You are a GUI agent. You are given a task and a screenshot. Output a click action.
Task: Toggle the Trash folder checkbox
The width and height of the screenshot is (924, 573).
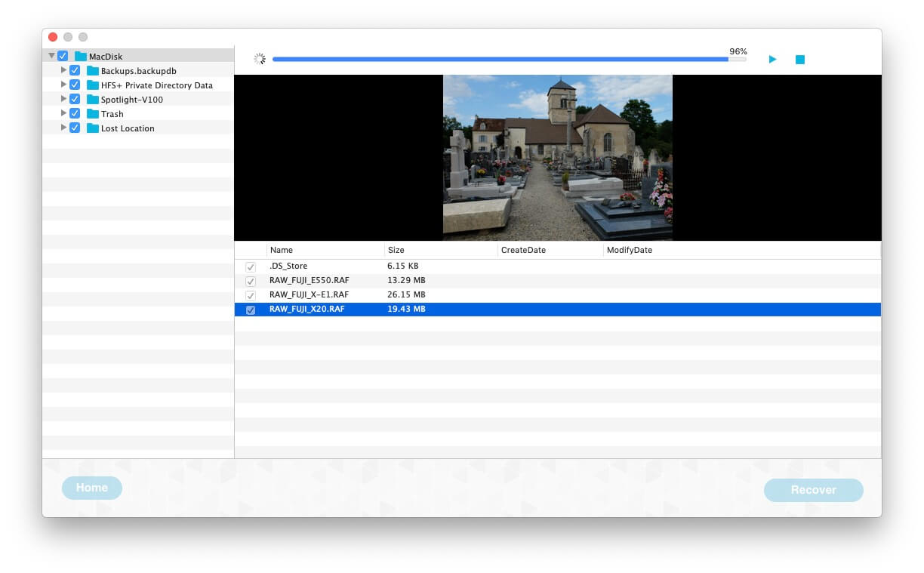click(75, 113)
